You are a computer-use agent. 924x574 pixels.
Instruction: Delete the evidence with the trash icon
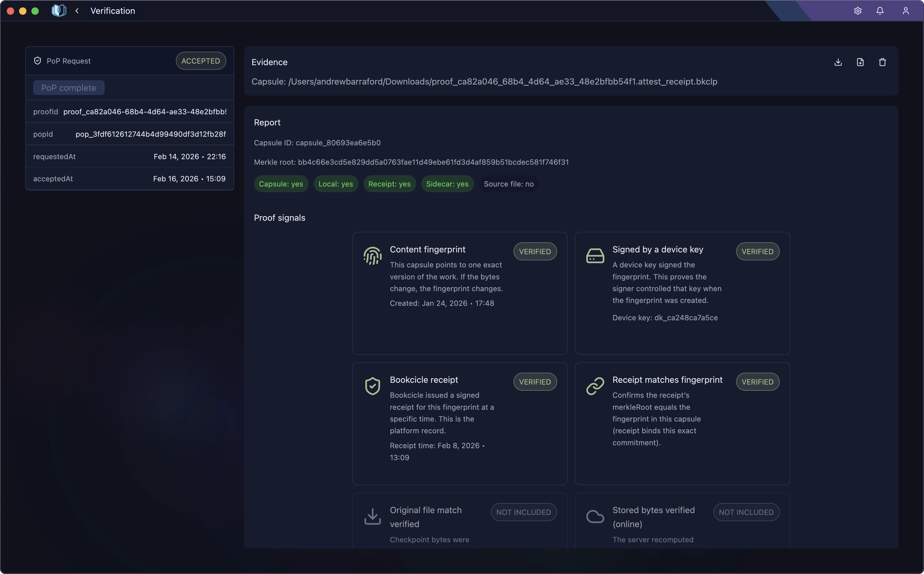pyautogui.click(x=882, y=62)
